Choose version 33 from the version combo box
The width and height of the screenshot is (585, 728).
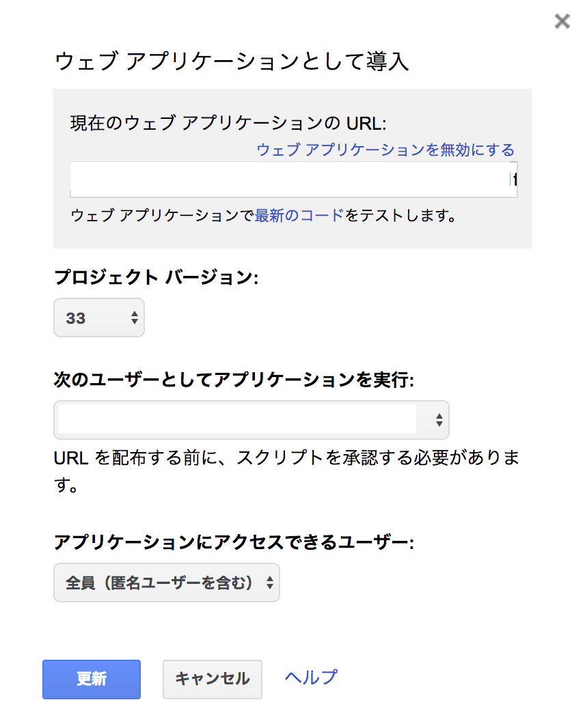(x=98, y=318)
